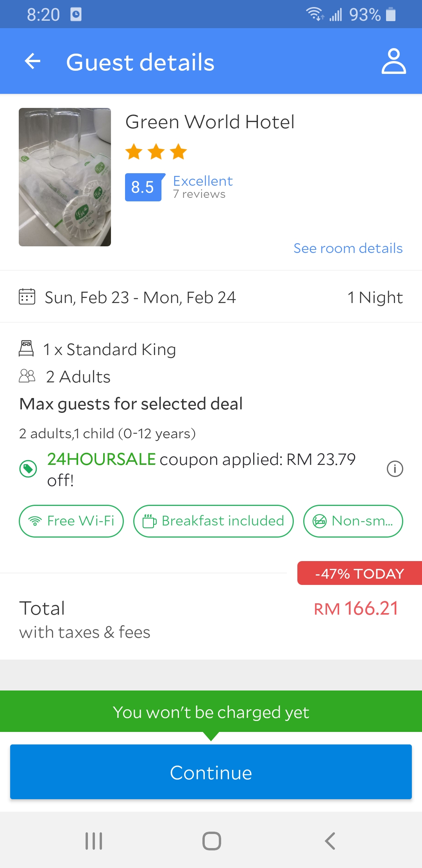
Task: Tap the Excellent 7 reviews text
Action: (x=203, y=187)
